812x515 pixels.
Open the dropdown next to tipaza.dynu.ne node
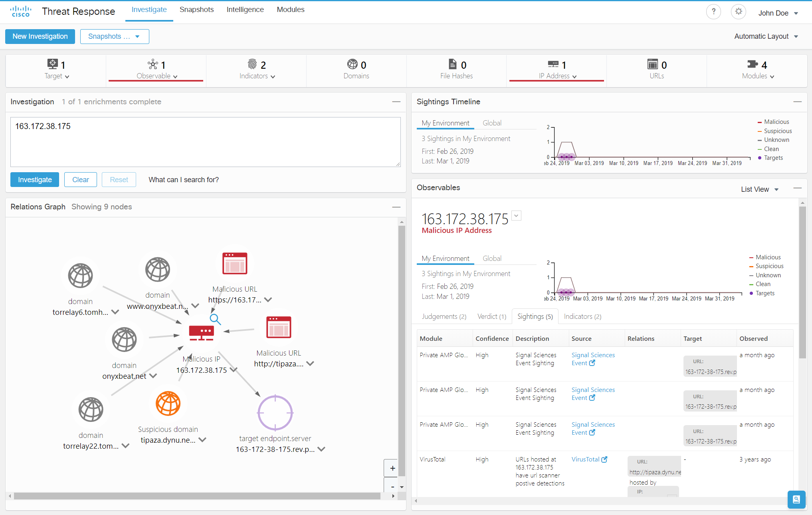click(x=202, y=440)
